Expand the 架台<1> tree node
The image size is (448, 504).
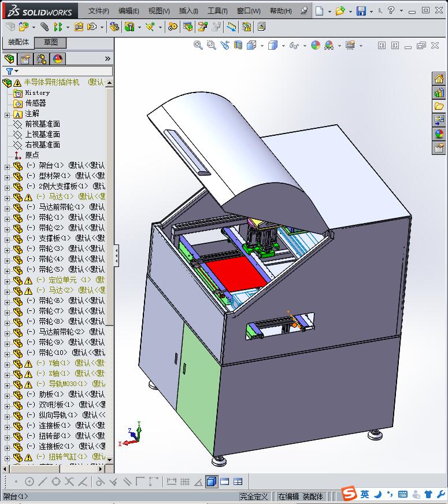[7, 167]
